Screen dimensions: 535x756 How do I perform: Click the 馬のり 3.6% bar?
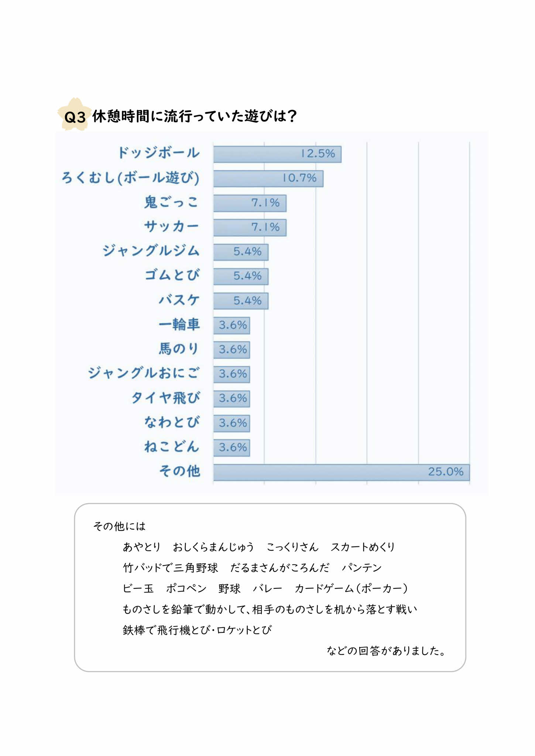[232, 350]
